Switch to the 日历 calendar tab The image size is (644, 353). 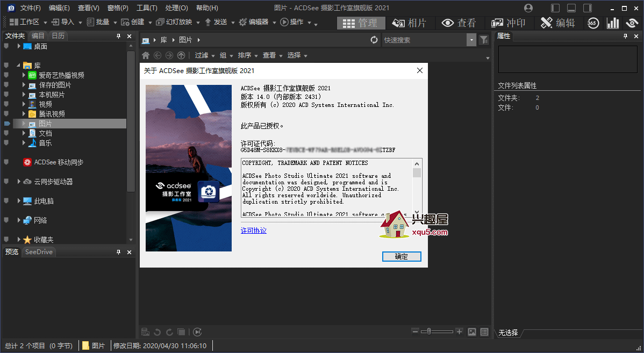click(58, 35)
